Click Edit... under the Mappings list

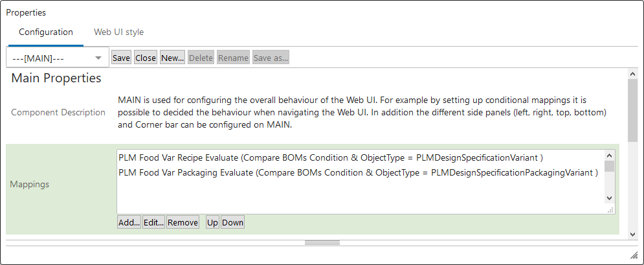coord(153,223)
